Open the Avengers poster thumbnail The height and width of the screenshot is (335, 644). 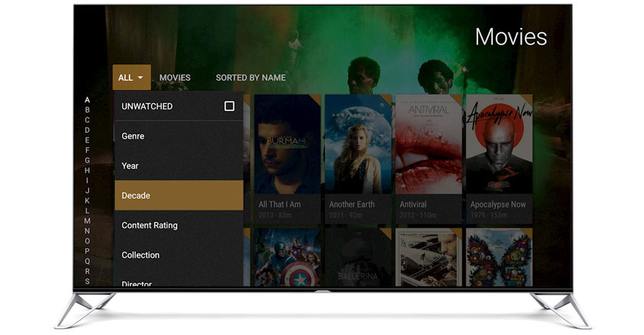[x=288, y=257]
